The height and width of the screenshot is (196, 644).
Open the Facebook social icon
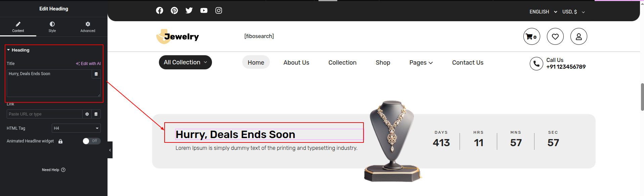[160, 10]
